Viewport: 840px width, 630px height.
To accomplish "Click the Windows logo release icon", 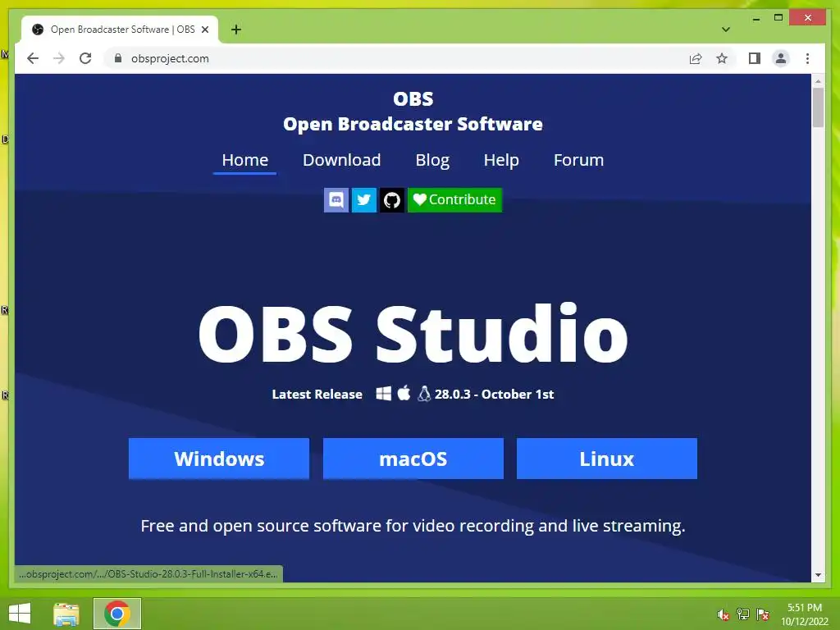I will click(384, 393).
